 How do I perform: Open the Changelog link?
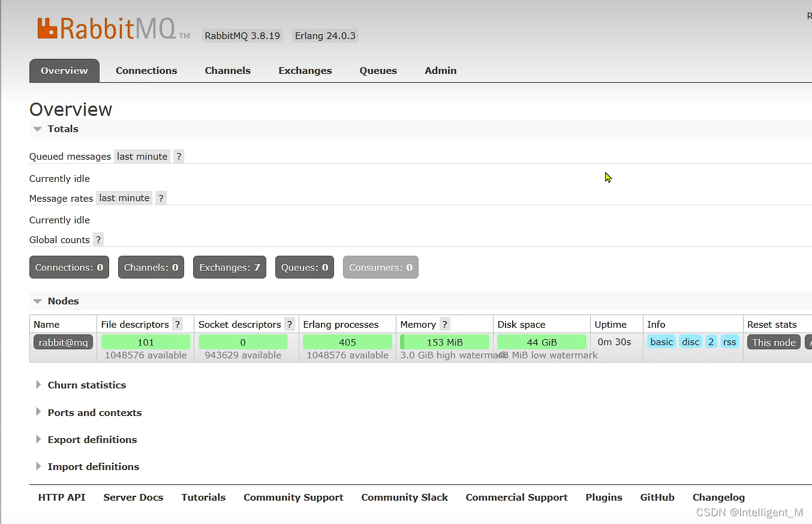(x=718, y=498)
